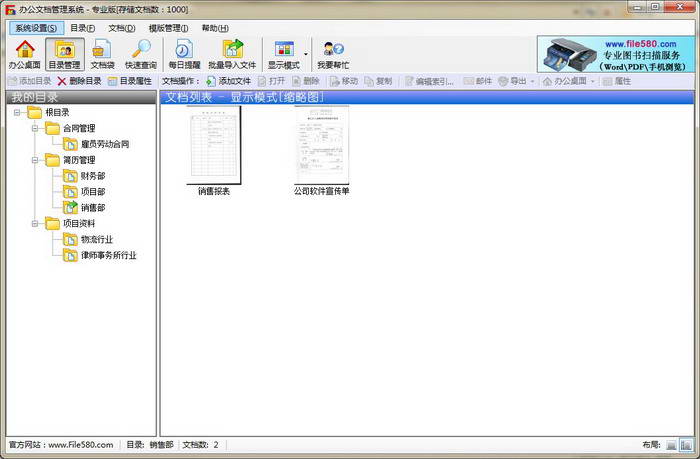
Task: Click 添加目录 in directory toolbar
Action: click(x=30, y=81)
